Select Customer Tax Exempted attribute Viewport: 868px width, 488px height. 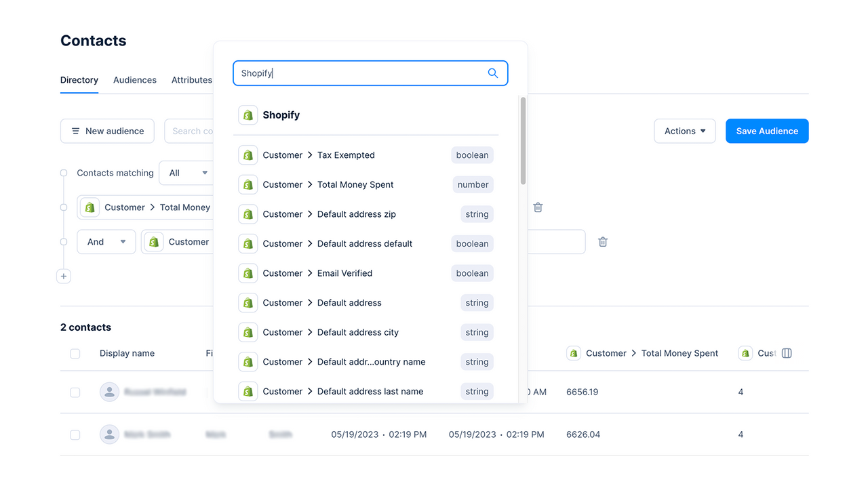366,155
